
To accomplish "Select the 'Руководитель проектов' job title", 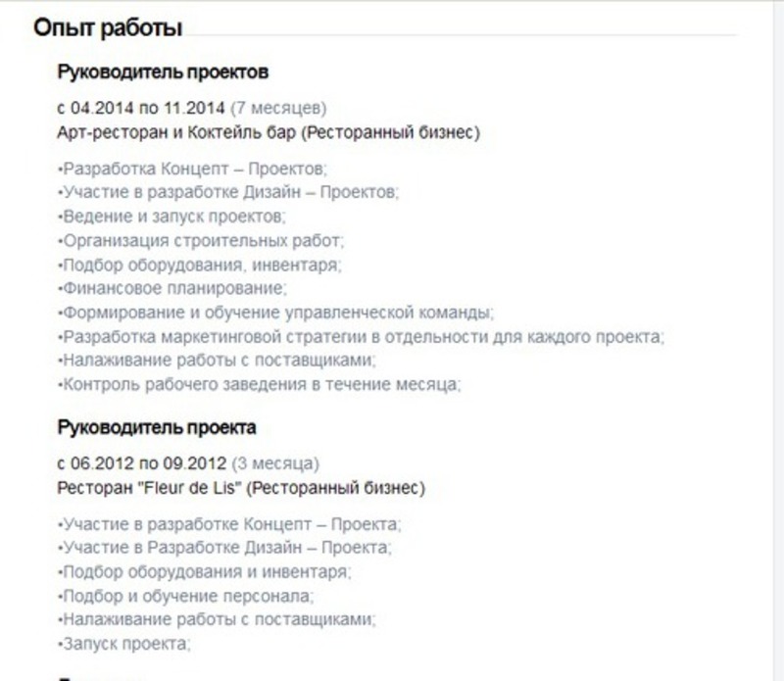I will click(163, 72).
